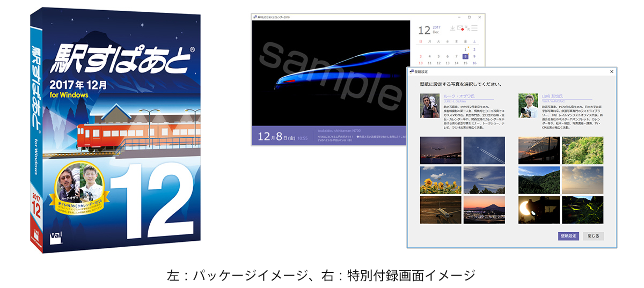Minimize the calendar application window

click(458, 17)
